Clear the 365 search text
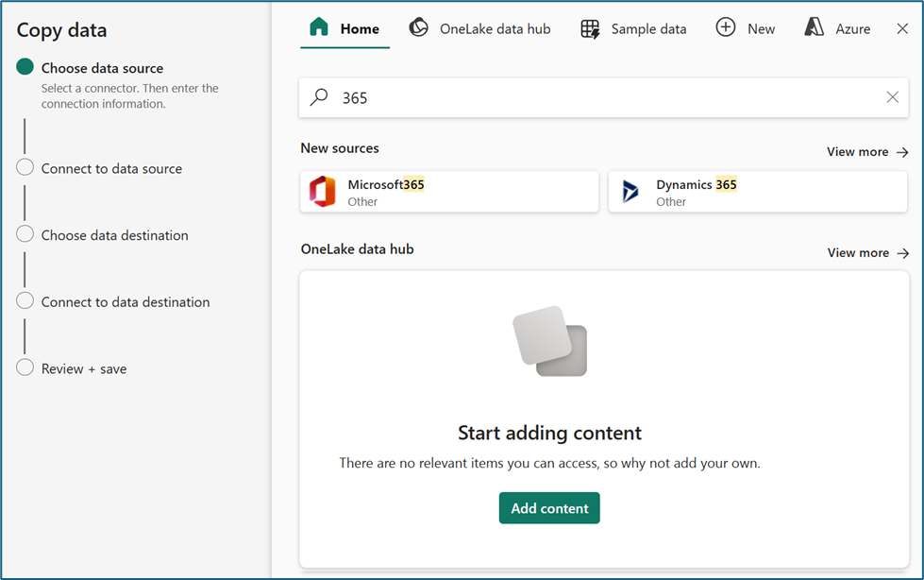The image size is (924, 580). click(893, 97)
